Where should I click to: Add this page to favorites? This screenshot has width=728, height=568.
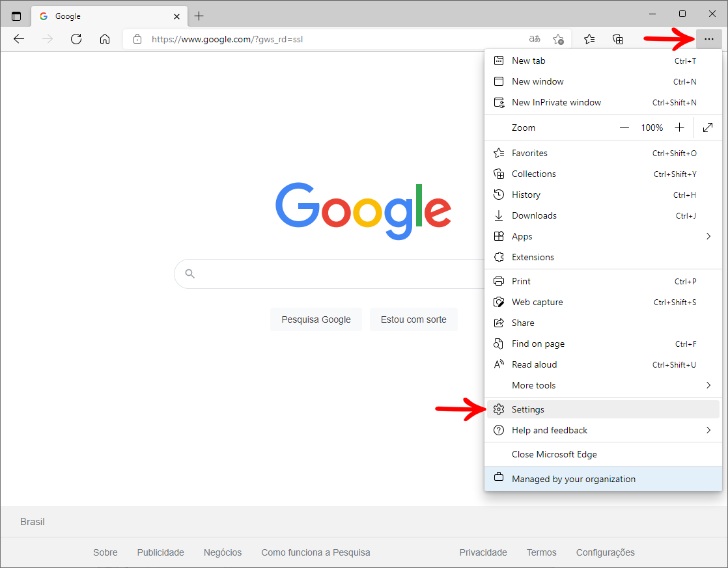558,39
